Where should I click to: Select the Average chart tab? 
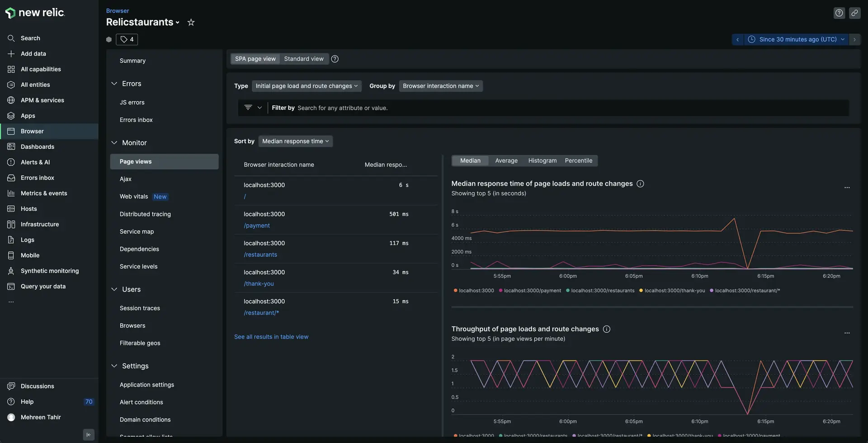click(x=506, y=161)
